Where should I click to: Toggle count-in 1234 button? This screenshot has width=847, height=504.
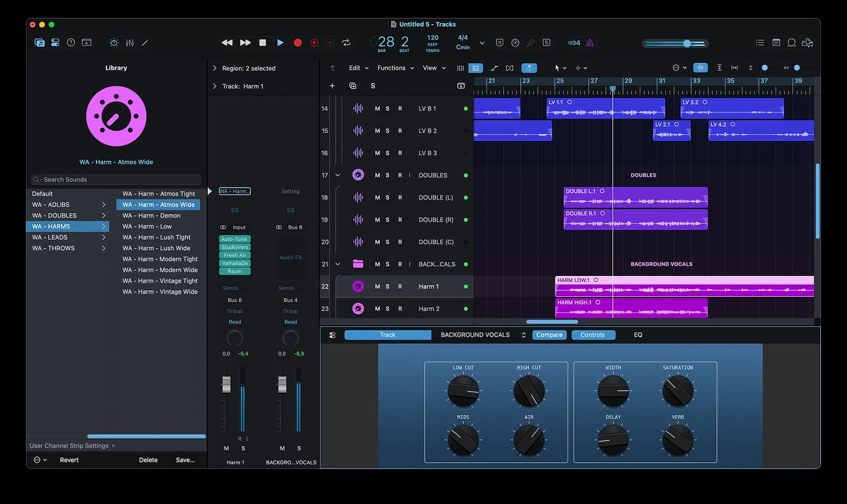click(574, 43)
